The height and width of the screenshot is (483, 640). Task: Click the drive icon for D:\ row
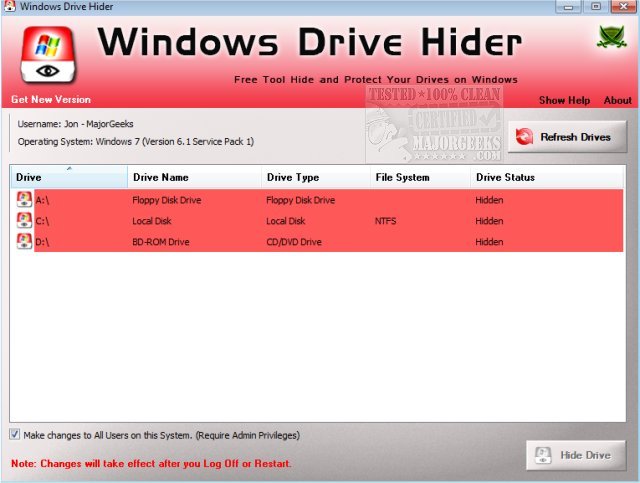24,241
